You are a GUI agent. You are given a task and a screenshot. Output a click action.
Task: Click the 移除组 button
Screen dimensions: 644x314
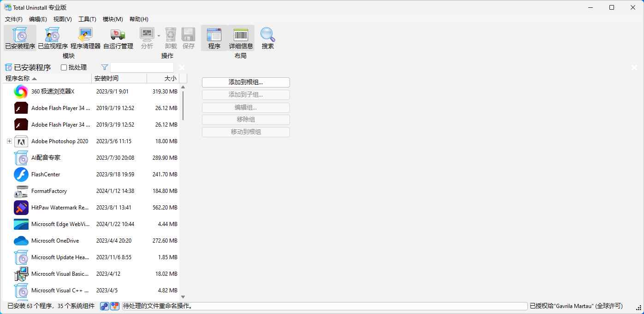coord(245,119)
